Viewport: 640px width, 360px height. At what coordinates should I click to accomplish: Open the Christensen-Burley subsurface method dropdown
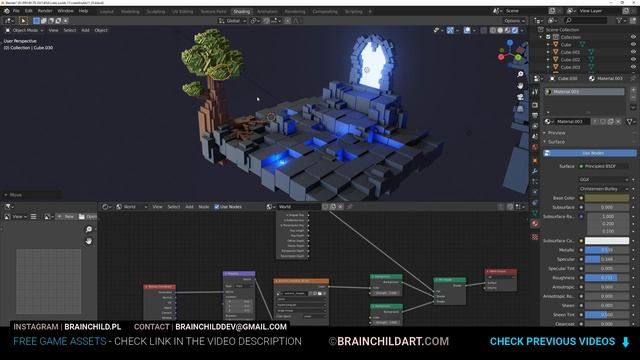[x=604, y=189]
